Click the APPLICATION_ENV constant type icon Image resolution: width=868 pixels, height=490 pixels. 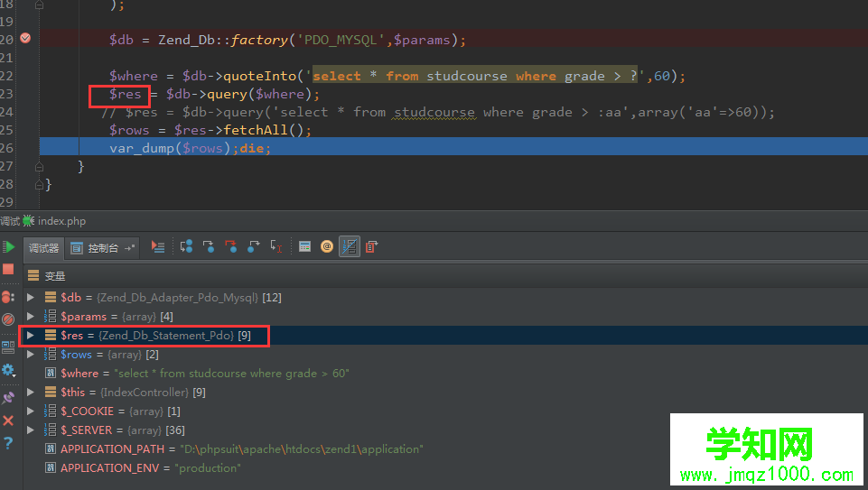51,467
